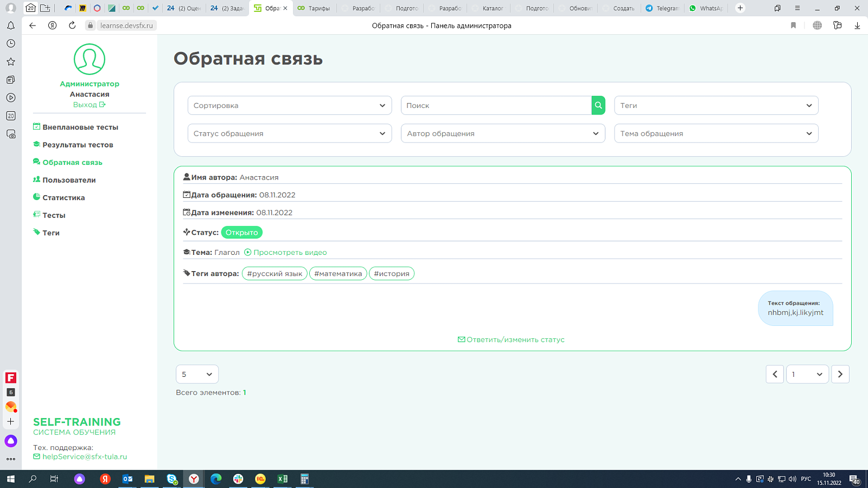Screen dimensions: 868x488
Task: Open favorites star in browser sidebar
Action: [11, 62]
